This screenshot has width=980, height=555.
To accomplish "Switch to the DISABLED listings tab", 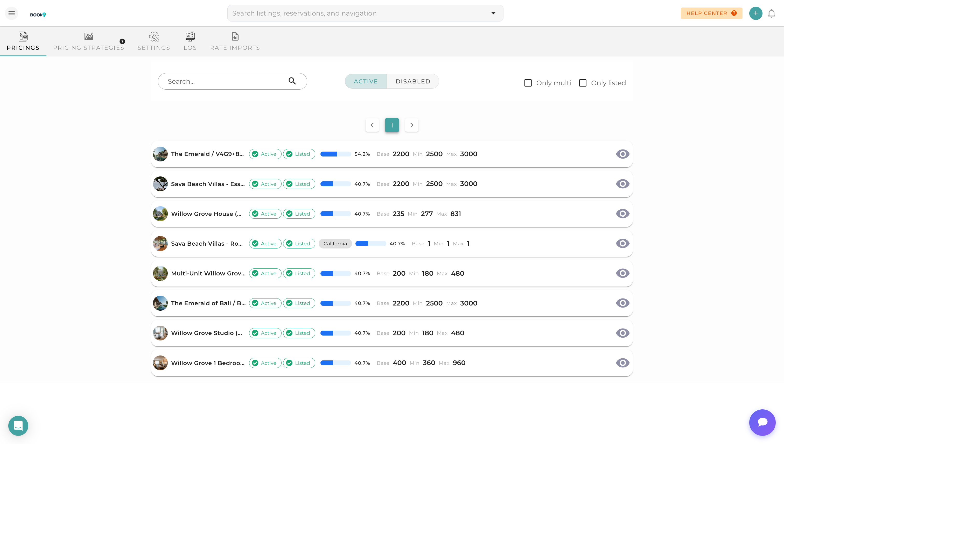I will coord(412,81).
